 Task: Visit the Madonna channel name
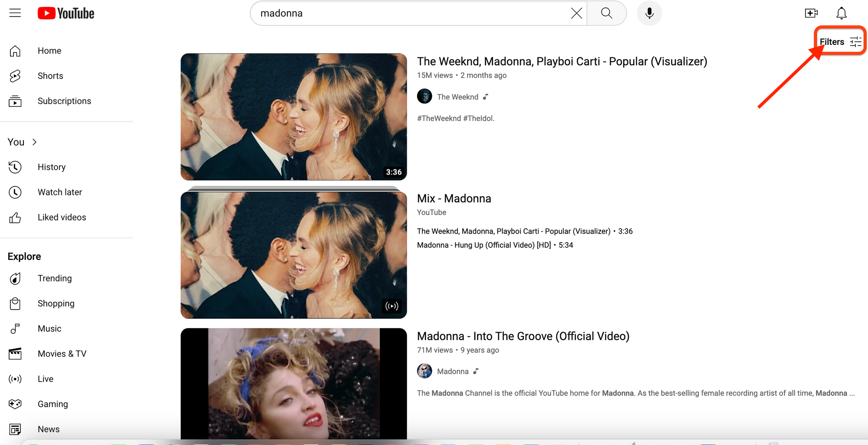click(x=453, y=371)
